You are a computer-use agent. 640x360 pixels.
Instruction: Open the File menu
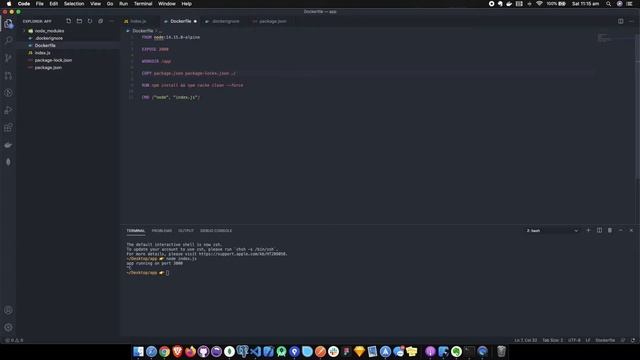pyautogui.click(x=40, y=4)
